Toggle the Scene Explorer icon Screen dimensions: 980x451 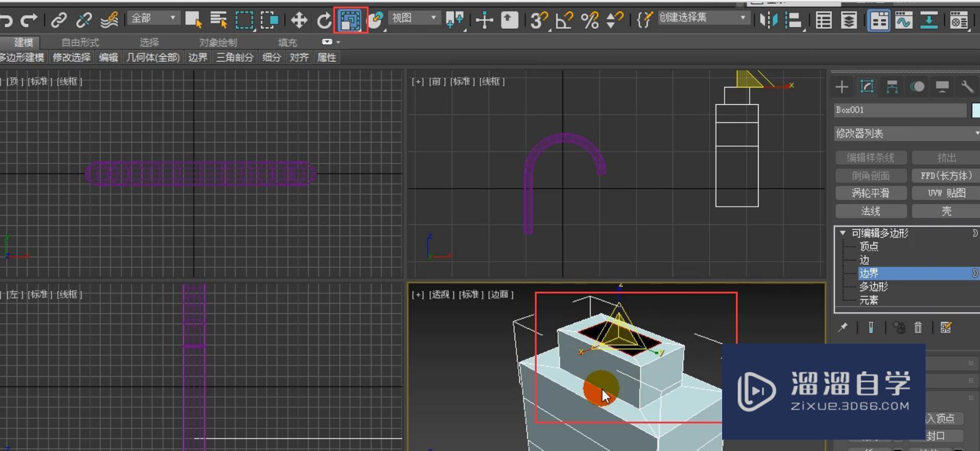pyautogui.click(x=824, y=21)
